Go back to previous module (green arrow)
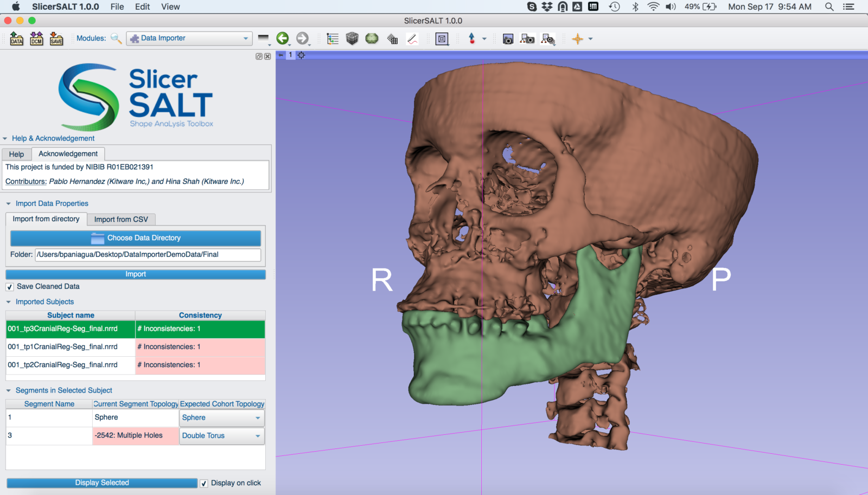 coord(282,38)
